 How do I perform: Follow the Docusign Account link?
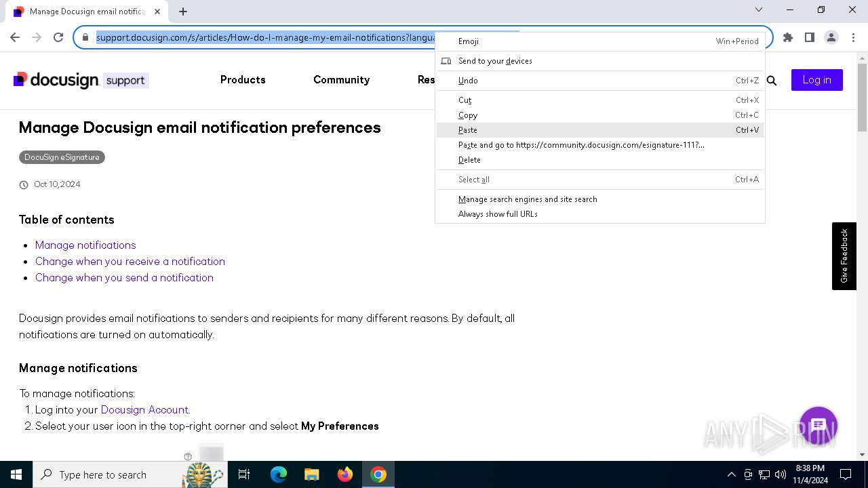coord(144,409)
